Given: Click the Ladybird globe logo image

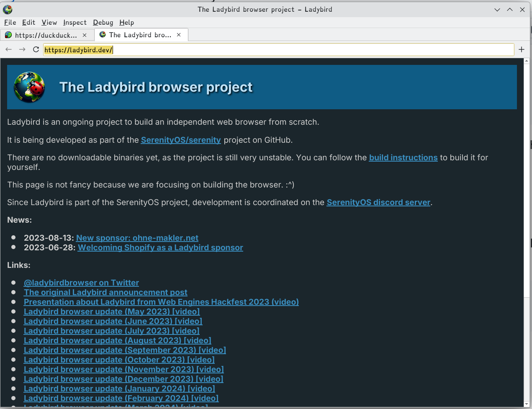Looking at the screenshot, I should [x=29, y=87].
